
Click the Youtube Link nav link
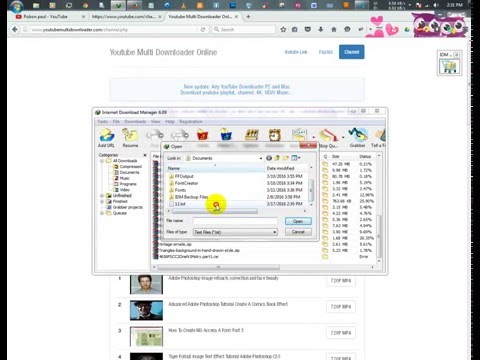[x=296, y=52]
